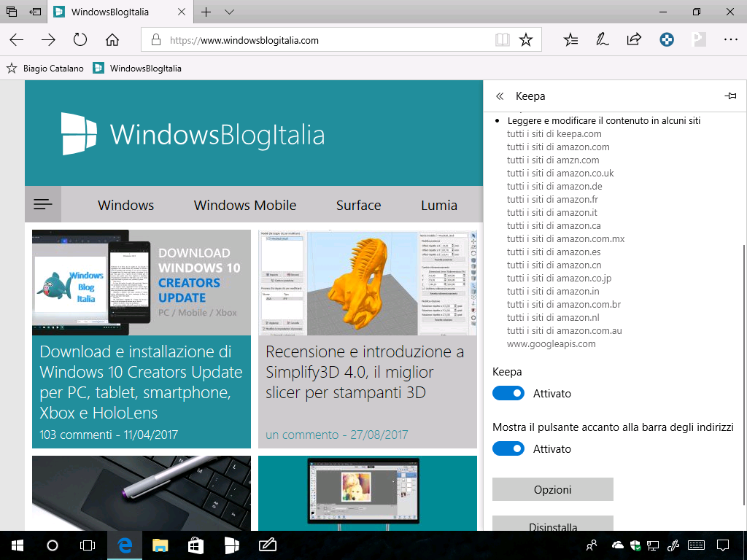Go back from Keepa panel
The image size is (747, 560).
[500, 96]
